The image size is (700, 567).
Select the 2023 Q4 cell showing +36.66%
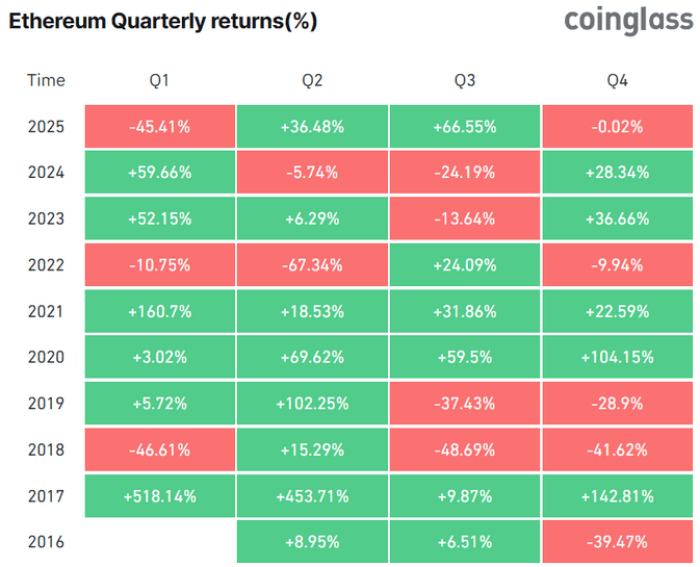pyautogui.click(x=617, y=219)
